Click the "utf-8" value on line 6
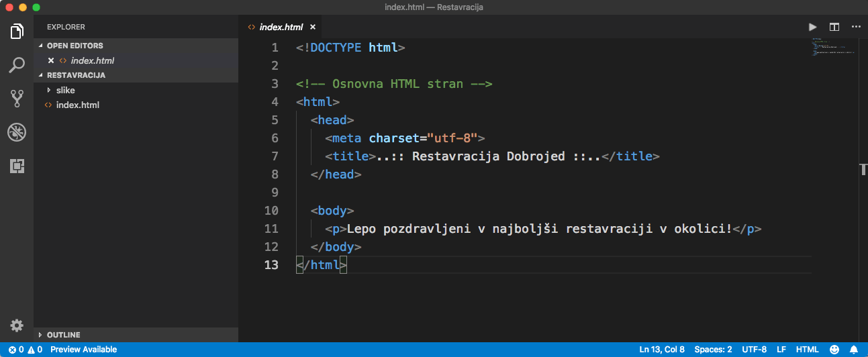 pyautogui.click(x=452, y=138)
